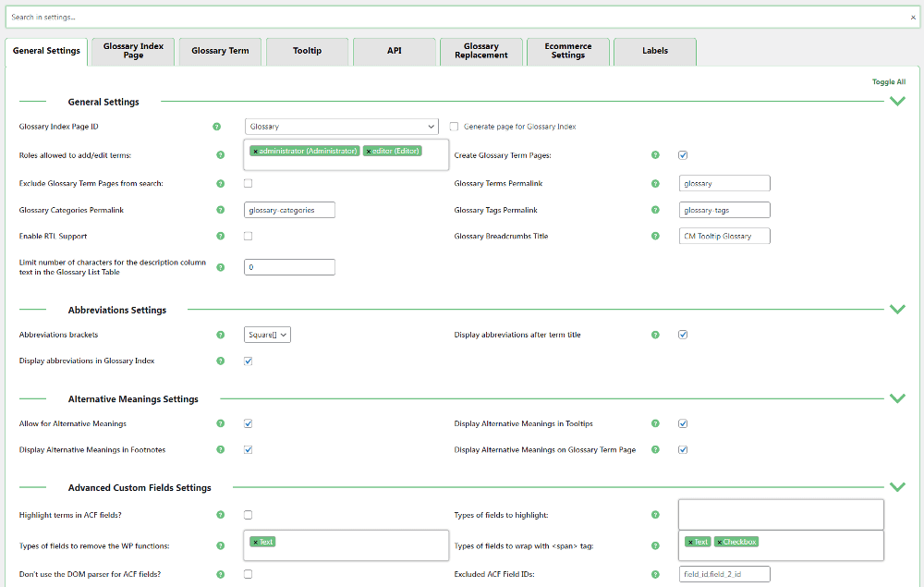Clear the settings search with X
The image size is (924, 587).
pyautogui.click(x=913, y=18)
